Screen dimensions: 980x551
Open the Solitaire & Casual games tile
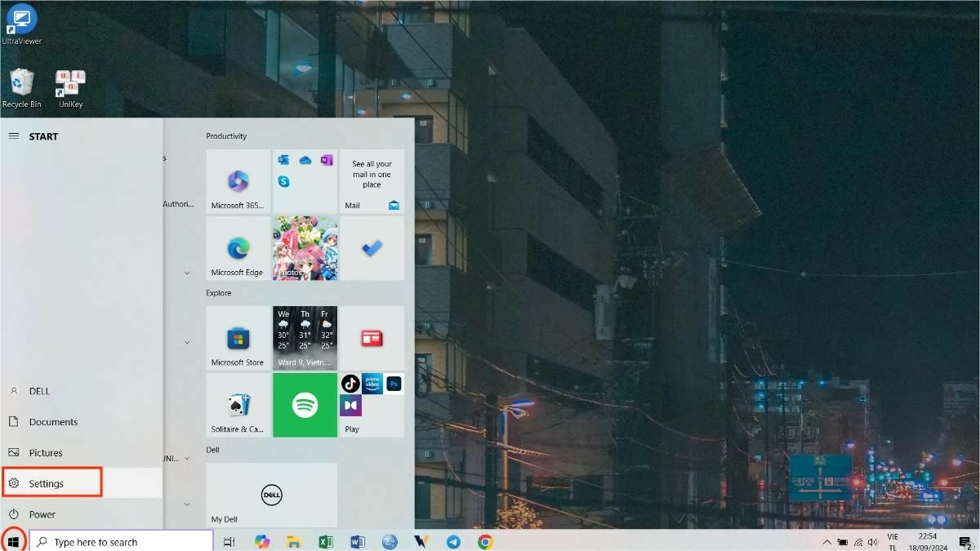237,405
